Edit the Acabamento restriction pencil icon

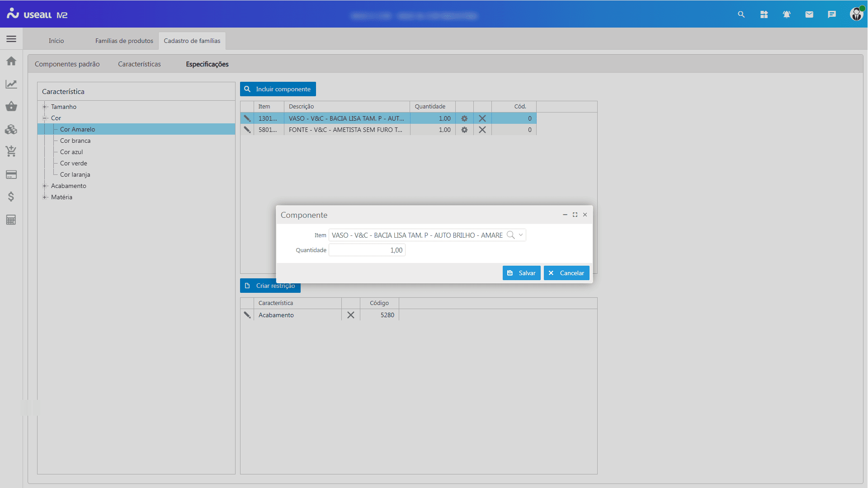pos(247,315)
